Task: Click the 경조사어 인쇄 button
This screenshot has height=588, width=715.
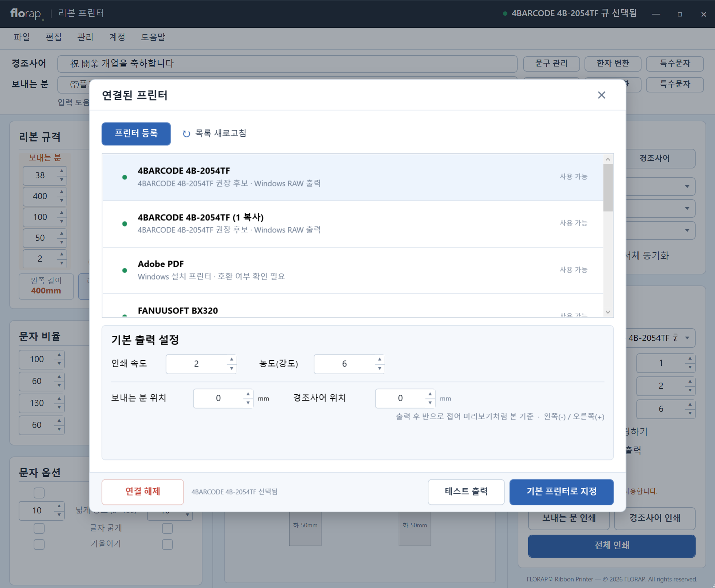Action: coord(655,518)
